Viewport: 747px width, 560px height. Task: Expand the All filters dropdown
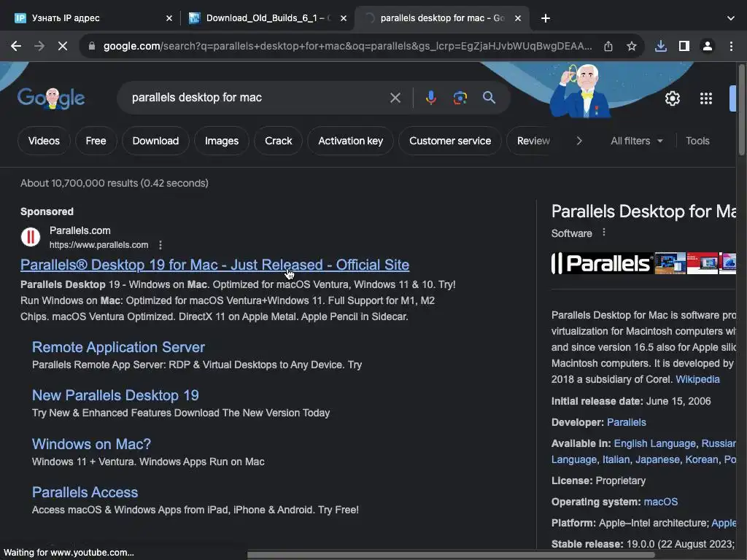coord(637,141)
